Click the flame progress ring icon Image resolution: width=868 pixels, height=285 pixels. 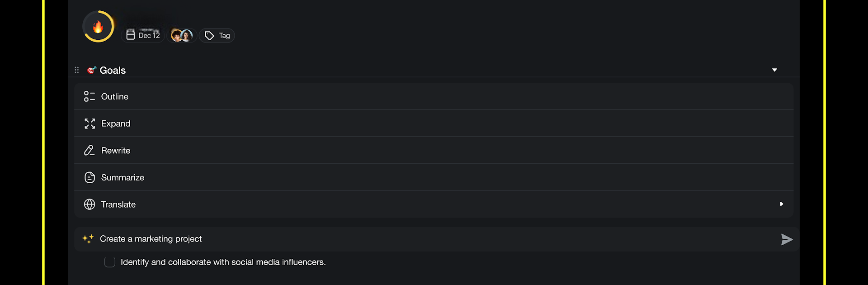(x=98, y=26)
